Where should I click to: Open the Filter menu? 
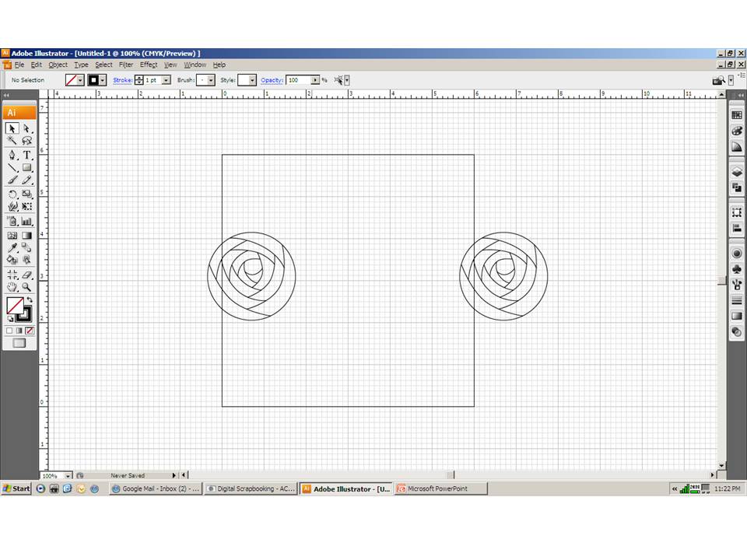click(x=125, y=65)
